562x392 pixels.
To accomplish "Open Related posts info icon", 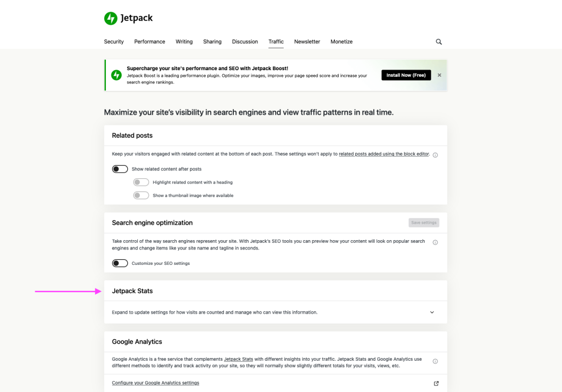I will click(x=435, y=155).
